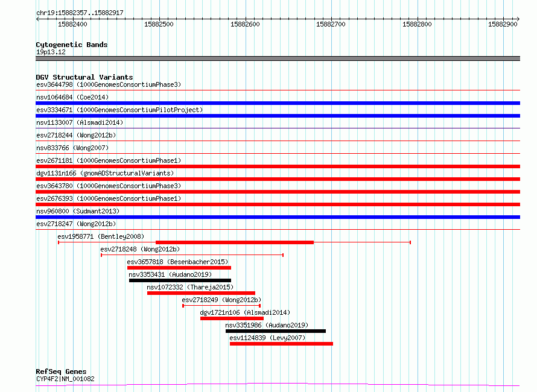The width and height of the screenshot is (537, 392).
Task: Open variant esv1124839 (Levy2007)
Action: click(x=267, y=338)
